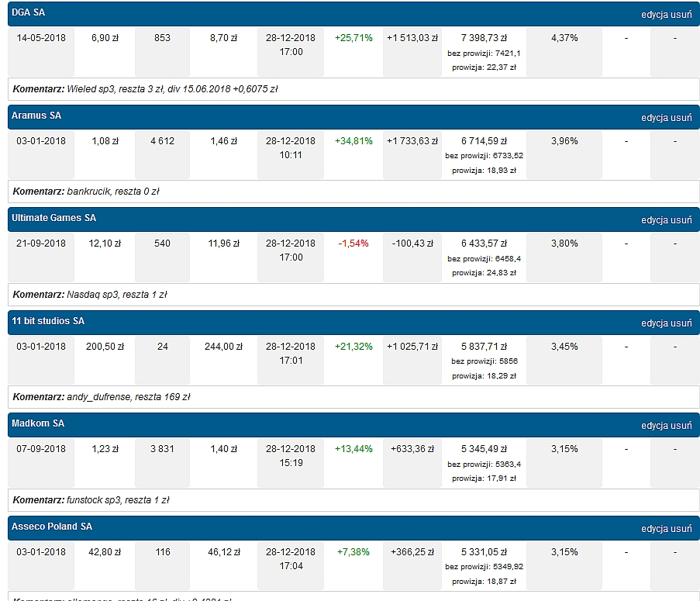
Task: Click the 11 bit studios buy price '200,50 zł'
Action: pyautogui.click(x=105, y=347)
